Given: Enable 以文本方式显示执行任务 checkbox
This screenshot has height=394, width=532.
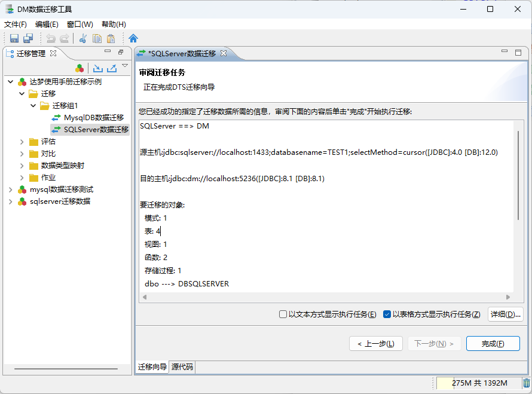Looking at the screenshot, I should pos(283,314).
